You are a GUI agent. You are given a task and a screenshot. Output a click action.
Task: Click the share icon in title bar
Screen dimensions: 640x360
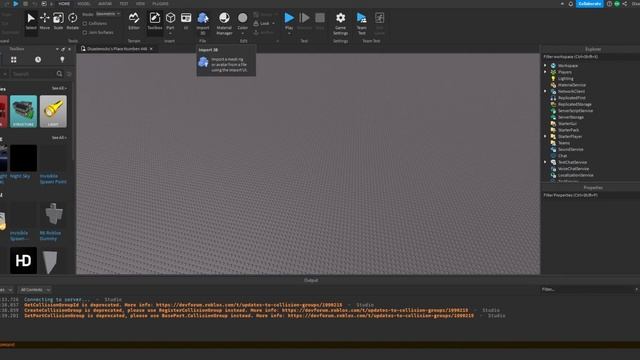[624, 4]
